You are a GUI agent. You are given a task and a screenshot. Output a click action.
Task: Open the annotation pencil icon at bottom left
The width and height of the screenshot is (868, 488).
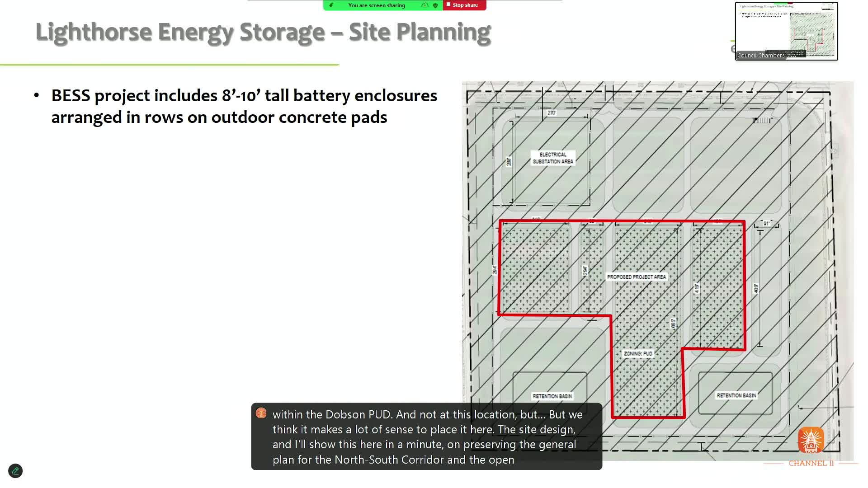(x=15, y=471)
